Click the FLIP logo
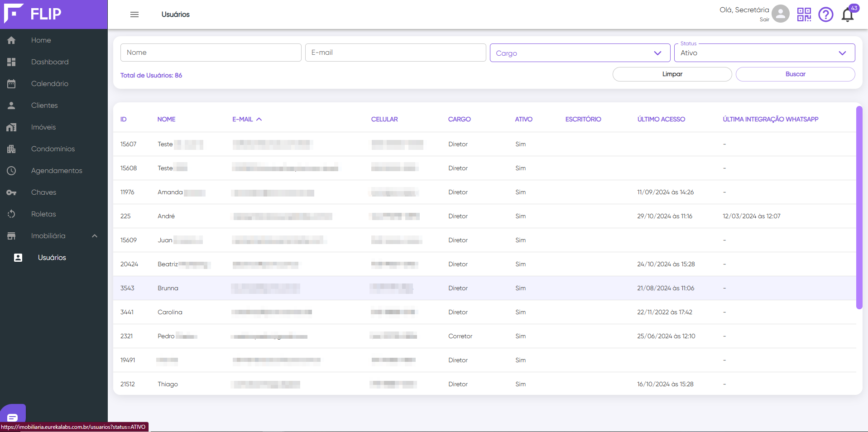The image size is (868, 432). coord(33,14)
